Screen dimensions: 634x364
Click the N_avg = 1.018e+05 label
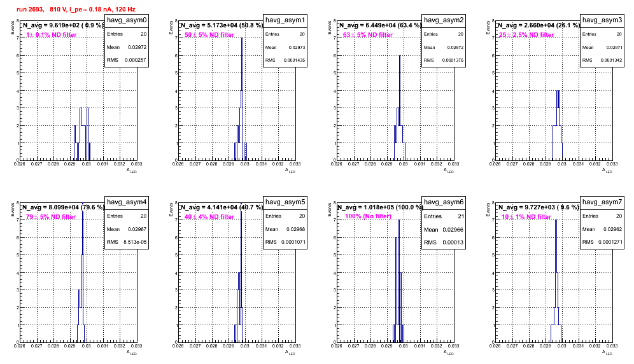(379, 207)
